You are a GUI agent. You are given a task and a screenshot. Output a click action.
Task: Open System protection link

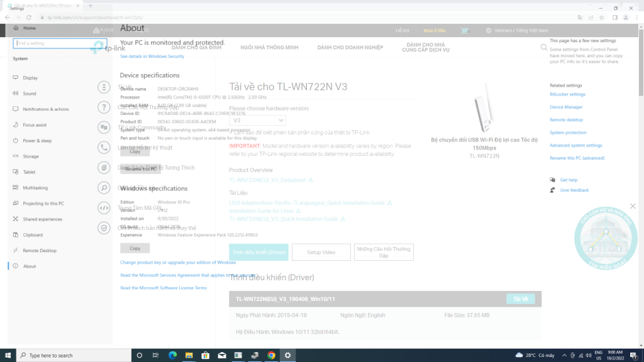[568, 133]
